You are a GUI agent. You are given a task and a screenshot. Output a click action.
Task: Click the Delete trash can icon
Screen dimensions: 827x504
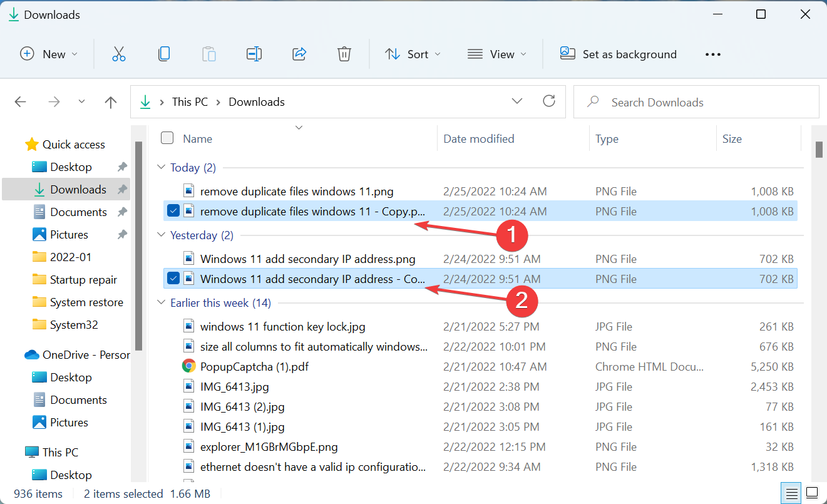pyautogui.click(x=344, y=54)
